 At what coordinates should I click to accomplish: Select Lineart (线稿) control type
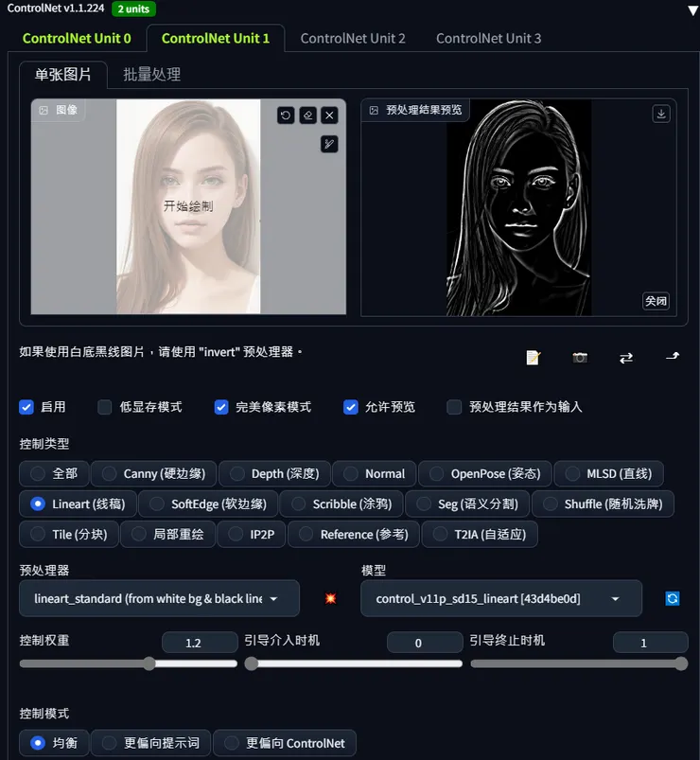point(78,504)
